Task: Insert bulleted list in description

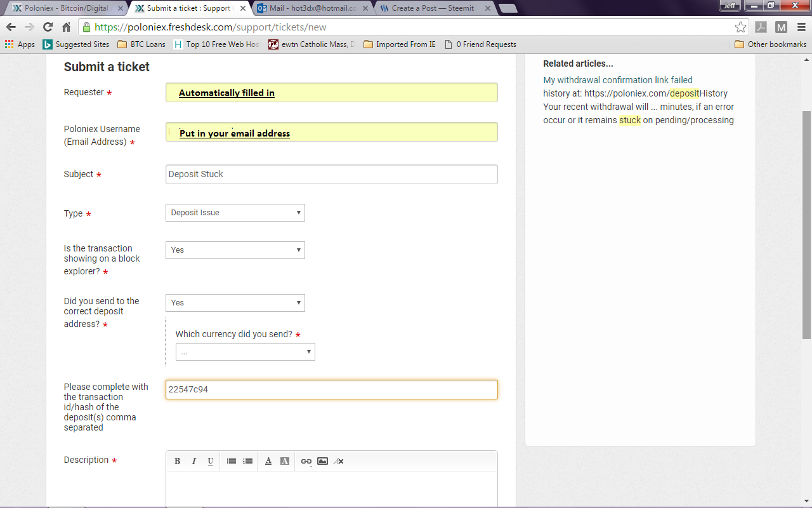Action: (x=232, y=461)
